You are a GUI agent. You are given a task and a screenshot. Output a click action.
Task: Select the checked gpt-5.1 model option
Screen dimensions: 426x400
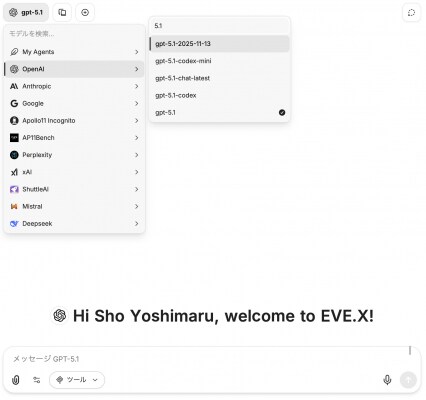220,112
